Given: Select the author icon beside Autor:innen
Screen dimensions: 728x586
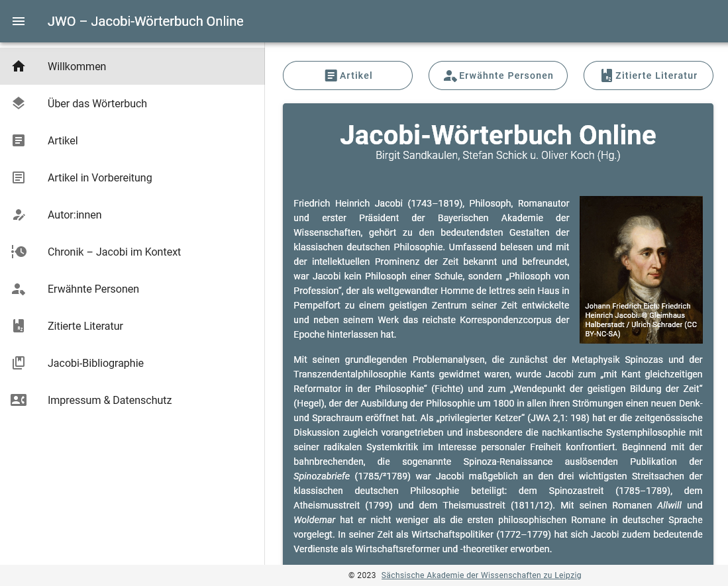Looking at the screenshot, I should pyautogui.click(x=19, y=215).
